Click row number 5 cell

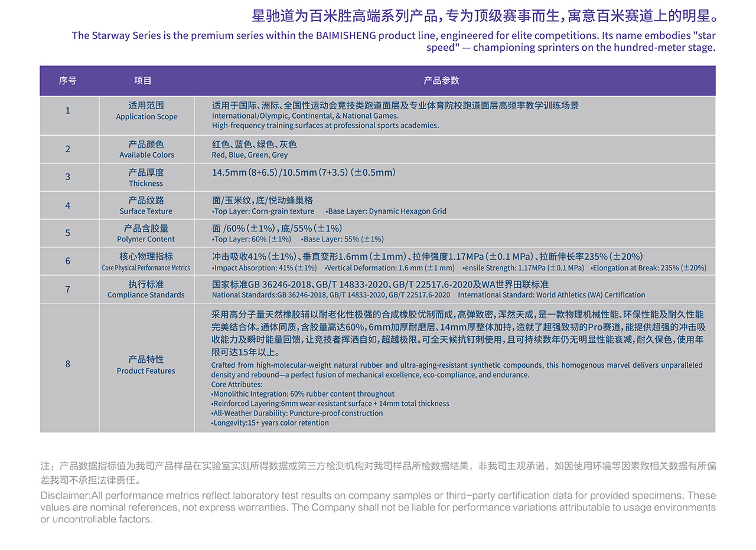(x=68, y=233)
